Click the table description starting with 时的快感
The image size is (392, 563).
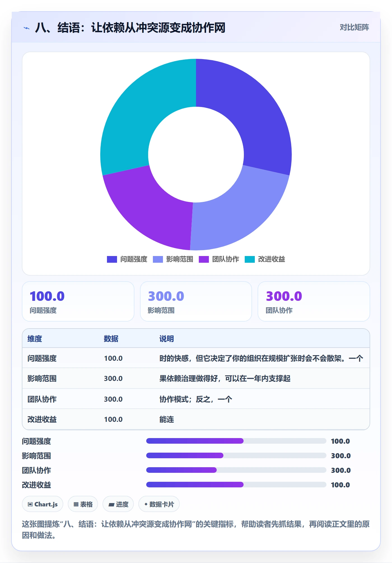261,358
